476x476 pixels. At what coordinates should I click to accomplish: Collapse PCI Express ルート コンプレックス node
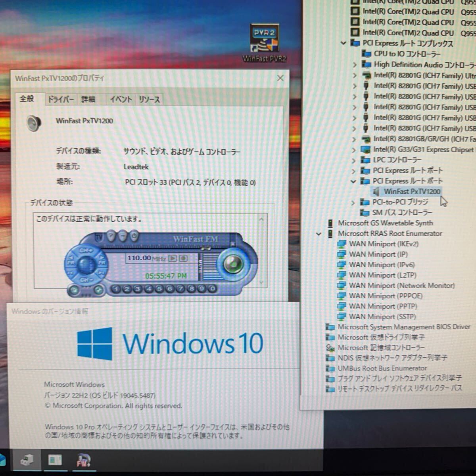344,43
